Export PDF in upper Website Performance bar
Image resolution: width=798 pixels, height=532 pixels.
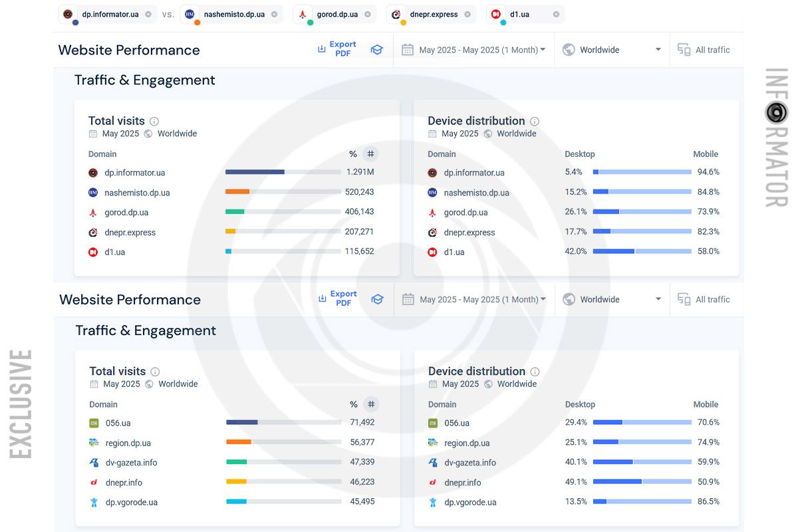[x=337, y=49]
